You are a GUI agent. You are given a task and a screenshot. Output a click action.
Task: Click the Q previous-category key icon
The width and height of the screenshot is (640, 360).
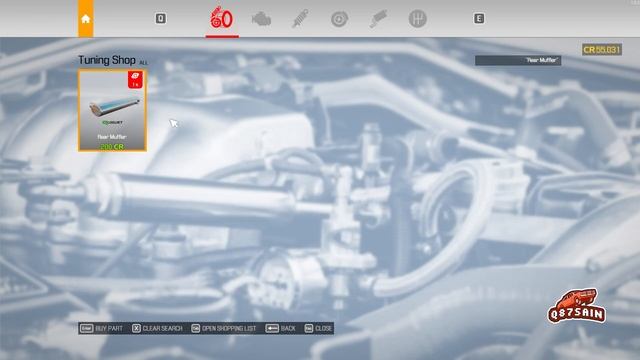click(x=160, y=18)
